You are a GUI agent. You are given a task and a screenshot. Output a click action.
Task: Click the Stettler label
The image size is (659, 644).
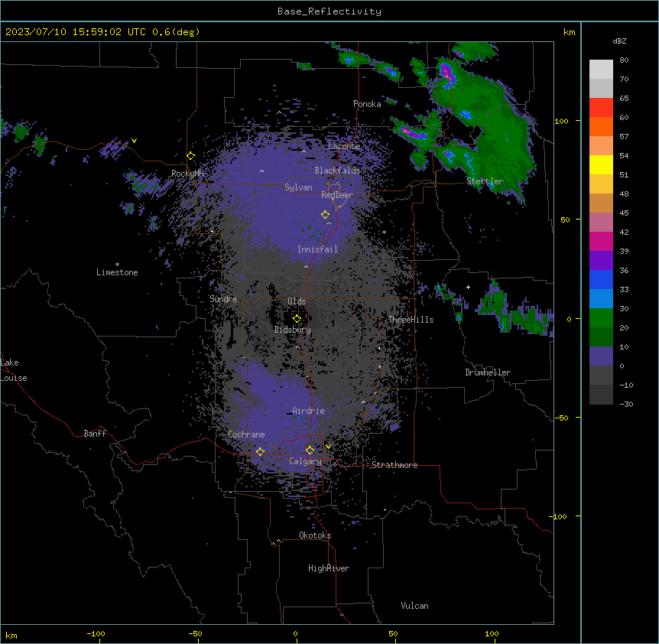tap(485, 181)
